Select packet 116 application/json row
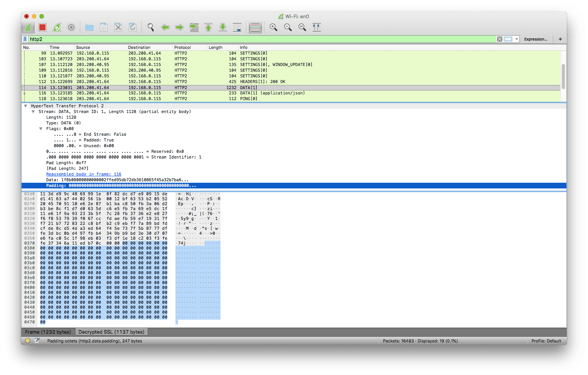The image size is (588, 375). (291, 93)
